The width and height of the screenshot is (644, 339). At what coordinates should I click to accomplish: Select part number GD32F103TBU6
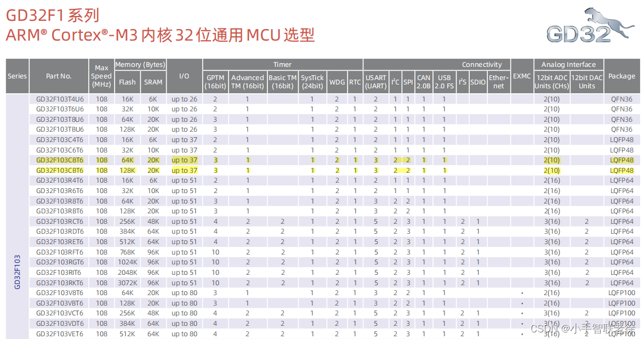point(60,129)
